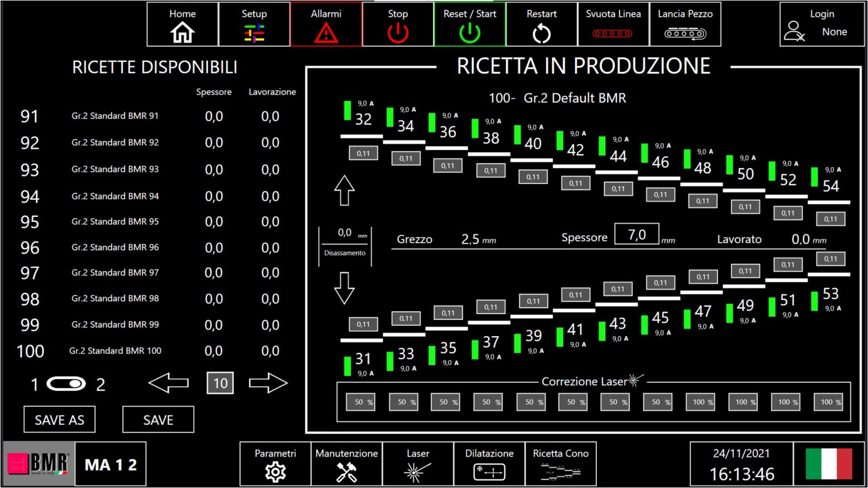Edit 0,11 value under motor 54
The height and width of the screenshot is (488, 868).
(831, 219)
